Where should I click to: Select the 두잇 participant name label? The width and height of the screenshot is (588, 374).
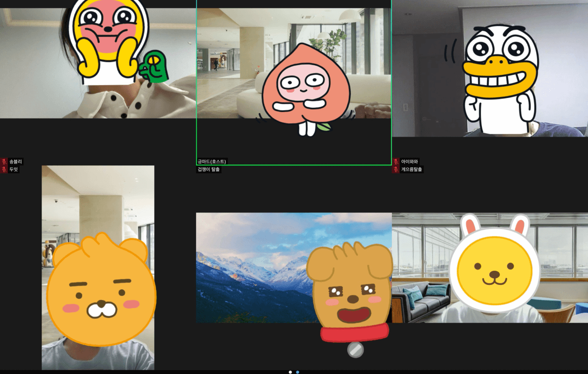(14, 169)
